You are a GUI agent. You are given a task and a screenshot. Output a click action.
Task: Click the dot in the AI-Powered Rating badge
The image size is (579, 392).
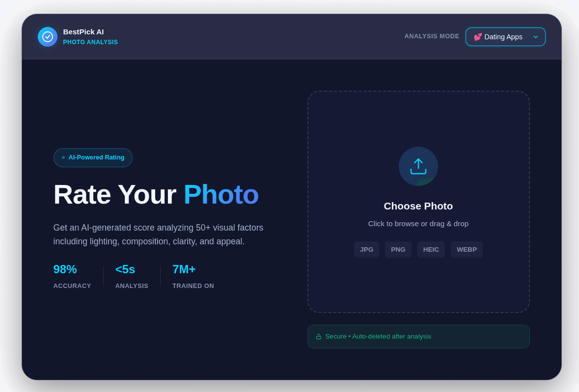point(63,157)
